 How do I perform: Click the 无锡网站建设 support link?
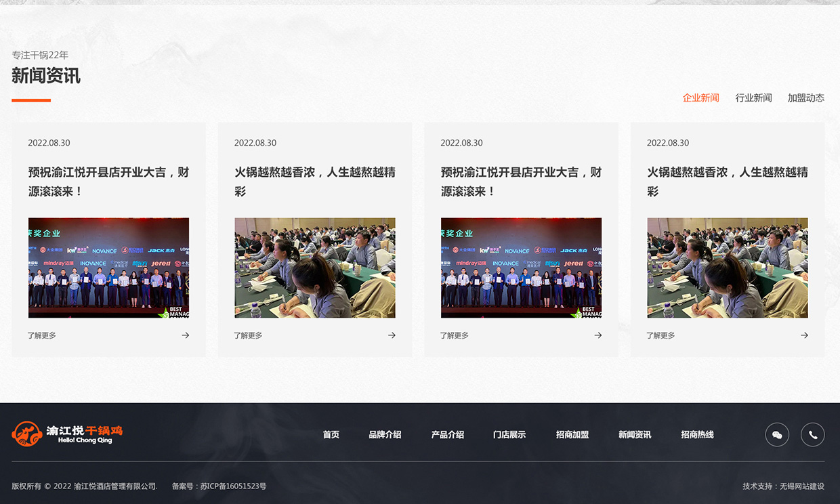click(802, 486)
